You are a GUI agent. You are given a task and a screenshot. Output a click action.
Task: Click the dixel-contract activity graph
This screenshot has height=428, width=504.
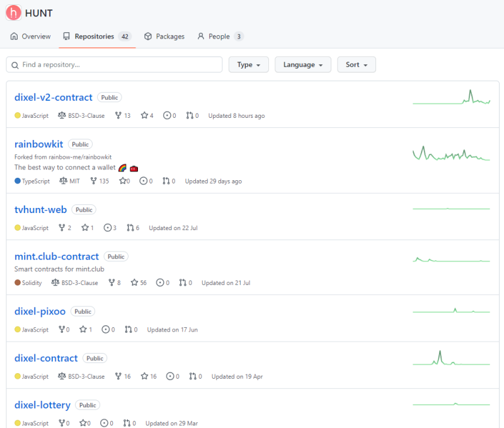point(451,357)
